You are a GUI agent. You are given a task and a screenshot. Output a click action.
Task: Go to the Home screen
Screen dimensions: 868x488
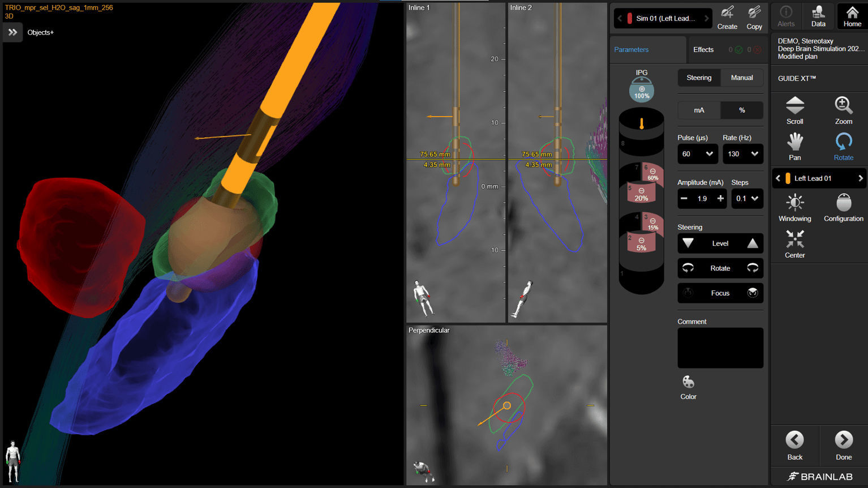(x=852, y=15)
